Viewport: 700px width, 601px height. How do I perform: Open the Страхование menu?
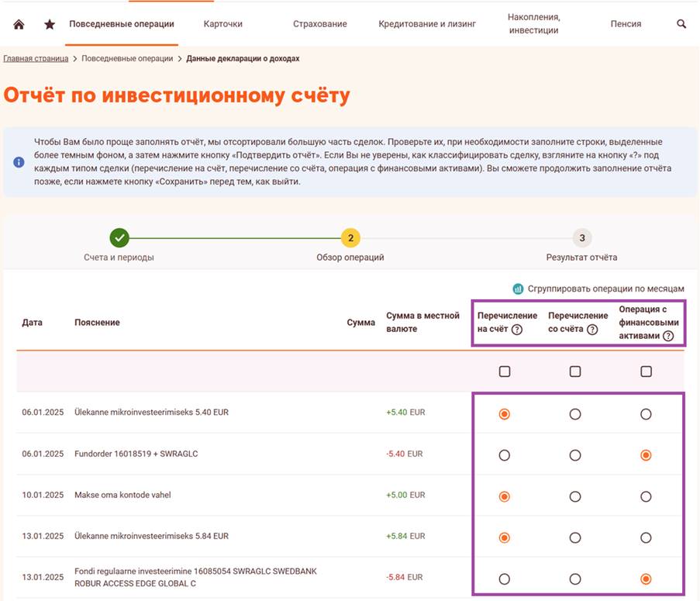pyautogui.click(x=319, y=24)
